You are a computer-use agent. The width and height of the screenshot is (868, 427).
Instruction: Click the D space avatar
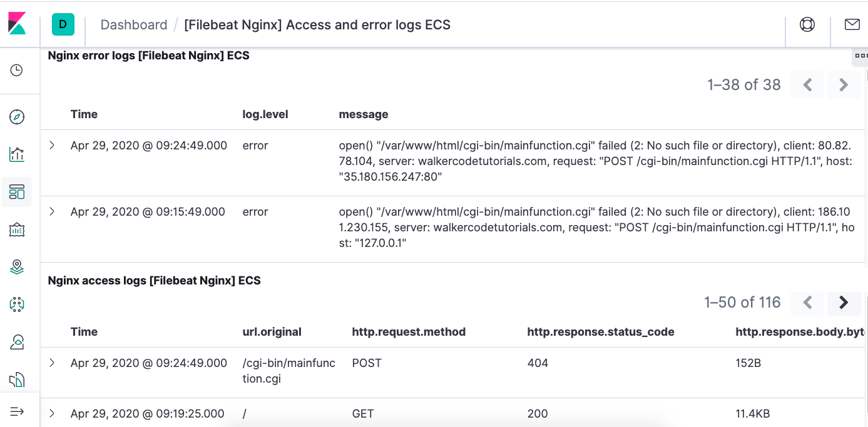pos(63,25)
